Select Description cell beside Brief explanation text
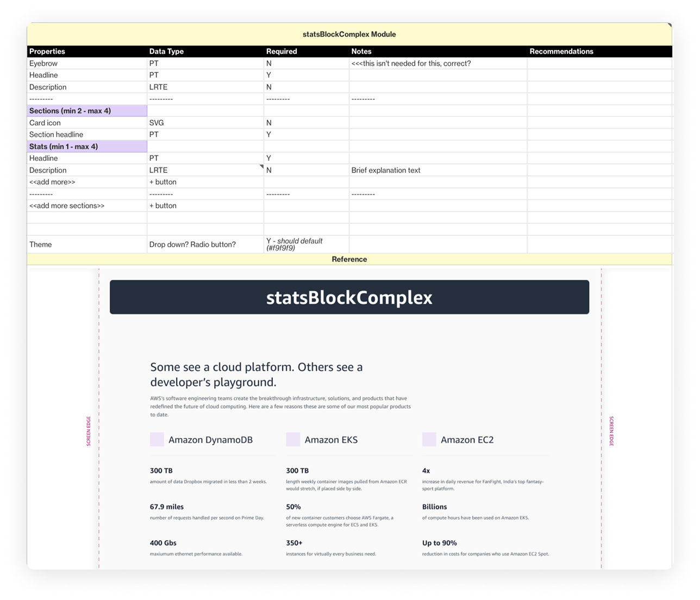700x600 pixels. 87,170
